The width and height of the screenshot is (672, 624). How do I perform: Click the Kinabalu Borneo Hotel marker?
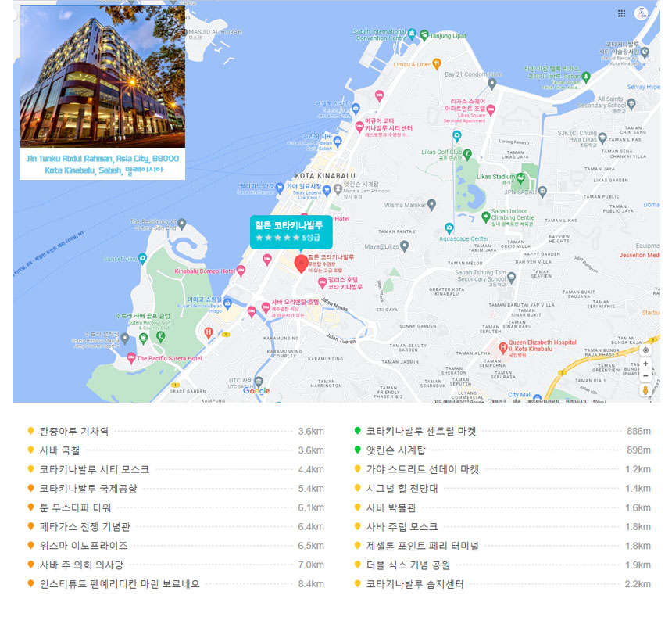[243, 271]
